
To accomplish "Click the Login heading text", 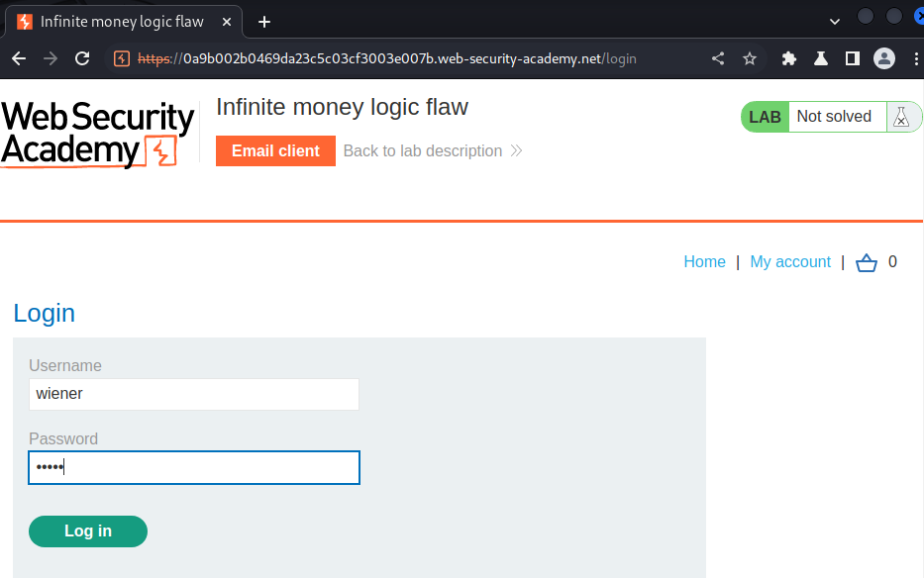I will click(x=45, y=313).
